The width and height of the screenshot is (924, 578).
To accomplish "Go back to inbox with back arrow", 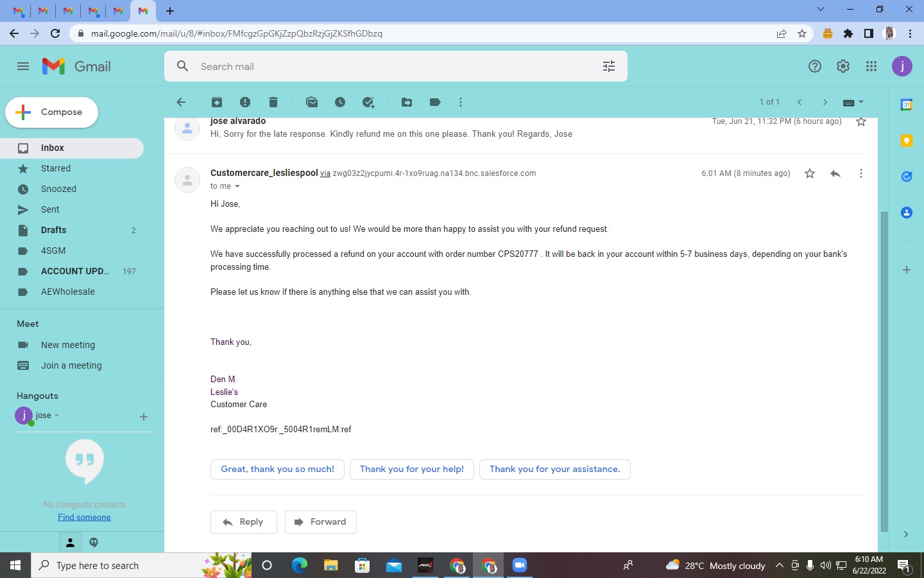I will pyautogui.click(x=181, y=102).
